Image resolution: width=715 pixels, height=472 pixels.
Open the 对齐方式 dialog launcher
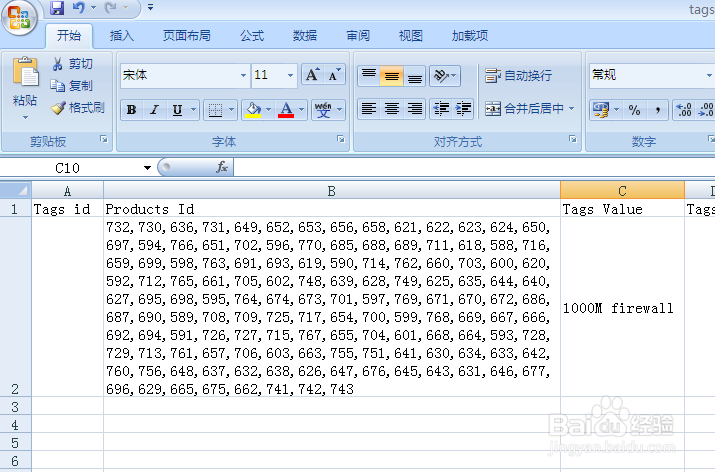click(573, 139)
